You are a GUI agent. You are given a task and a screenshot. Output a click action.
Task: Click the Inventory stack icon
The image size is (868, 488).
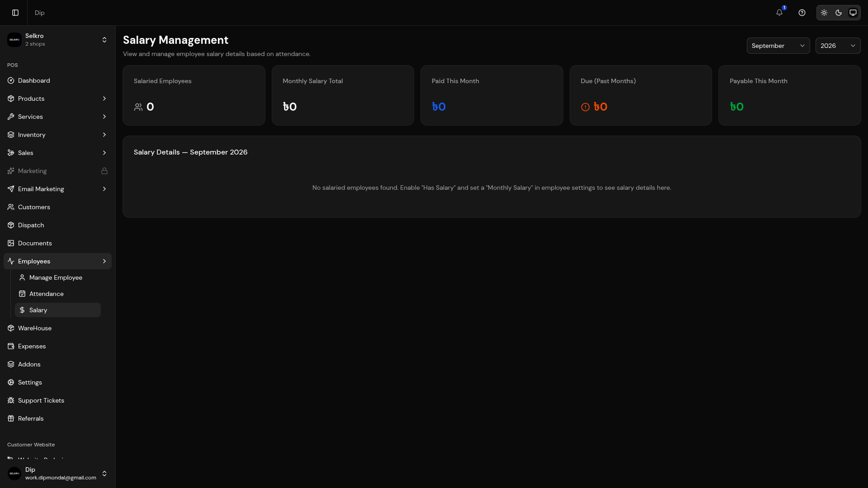(11, 135)
